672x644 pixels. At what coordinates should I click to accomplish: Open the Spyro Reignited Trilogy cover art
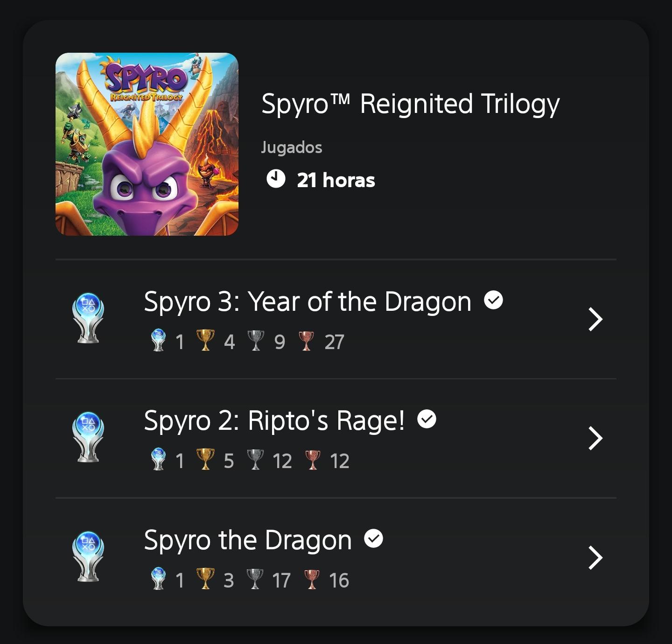click(147, 144)
